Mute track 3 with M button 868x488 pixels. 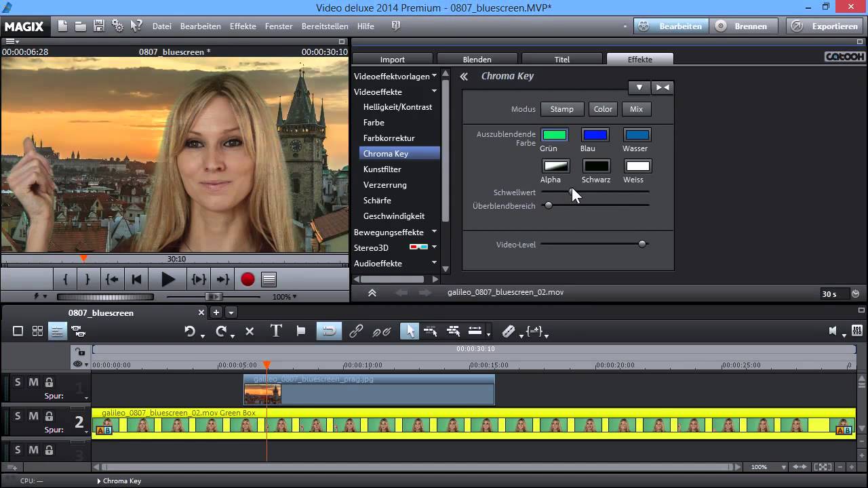[x=33, y=450]
